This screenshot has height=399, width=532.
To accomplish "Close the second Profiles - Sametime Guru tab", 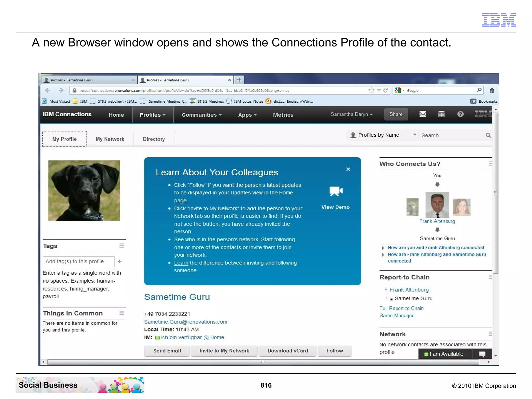I will pyautogui.click(x=229, y=80).
